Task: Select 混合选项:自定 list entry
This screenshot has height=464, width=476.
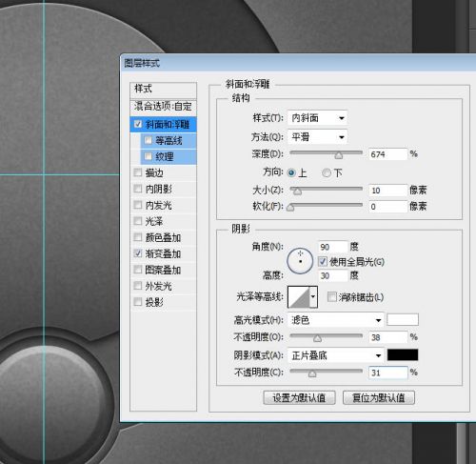Action: [x=164, y=107]
